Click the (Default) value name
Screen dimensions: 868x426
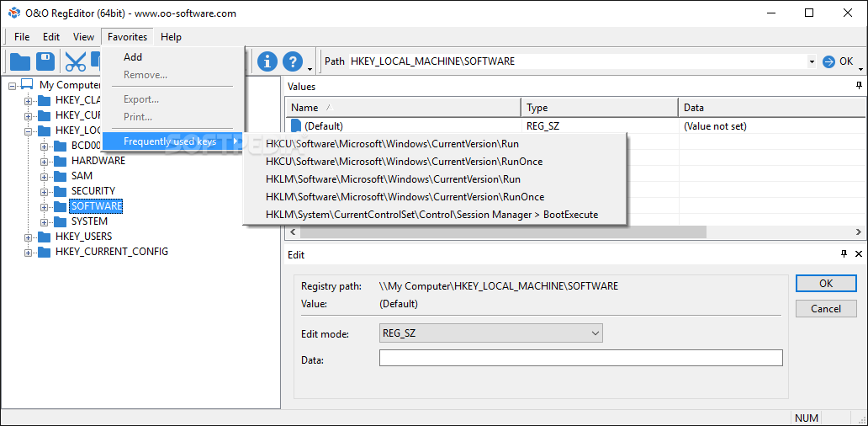pyautogui.click(x=324, y=126)
